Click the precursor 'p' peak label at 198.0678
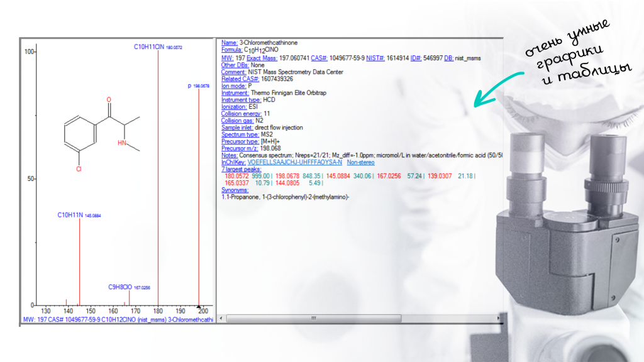The height and width of the screenshot is (362, 644). click(x=199, y=85)
